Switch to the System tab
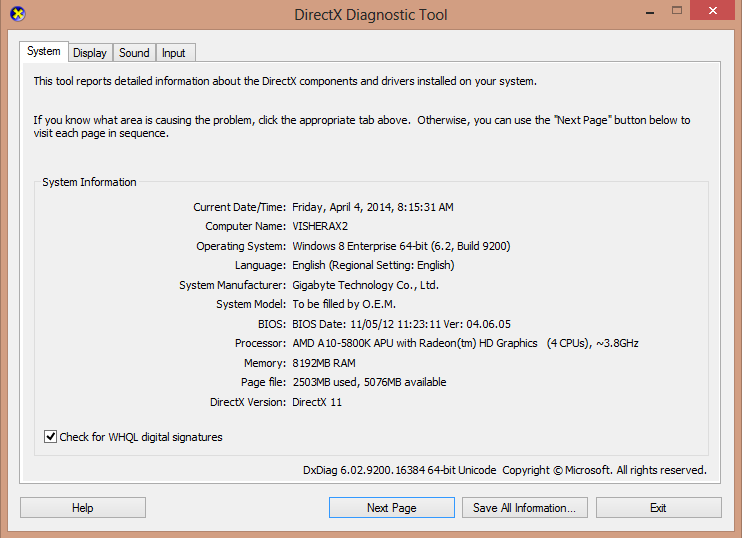742x538 pixels. (x=44, y=51)
